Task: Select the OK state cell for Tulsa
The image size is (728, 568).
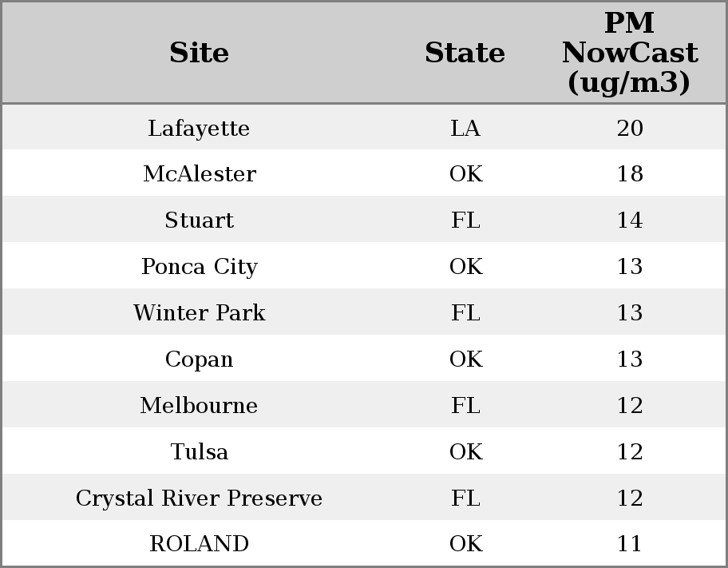Action: 465,452
